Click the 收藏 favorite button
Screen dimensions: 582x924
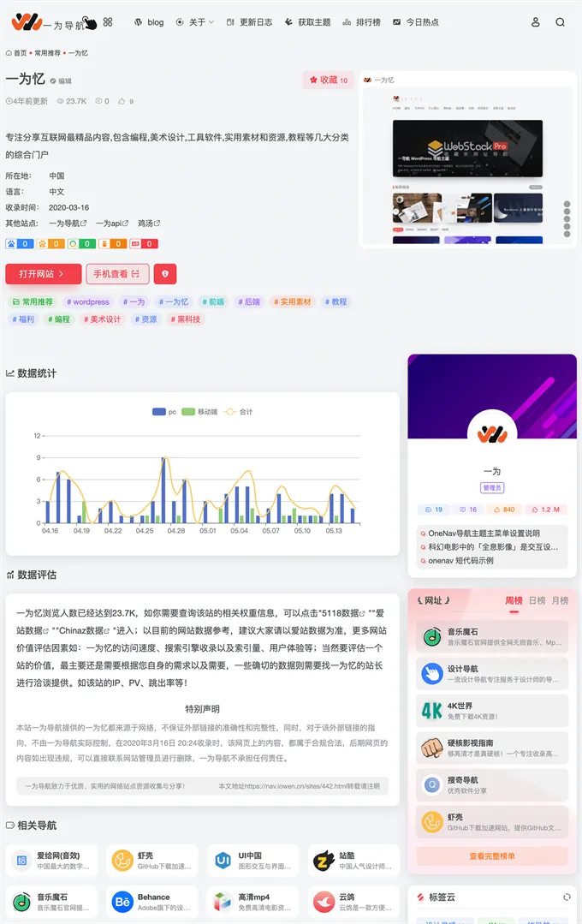click(x=329, y=80)
